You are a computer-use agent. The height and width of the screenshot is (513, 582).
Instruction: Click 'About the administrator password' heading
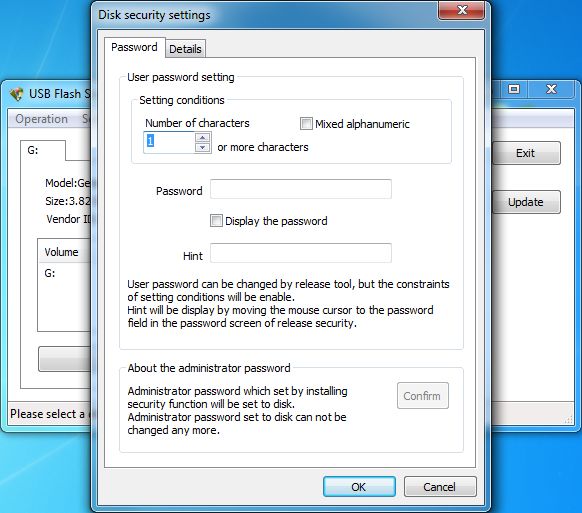209,368
